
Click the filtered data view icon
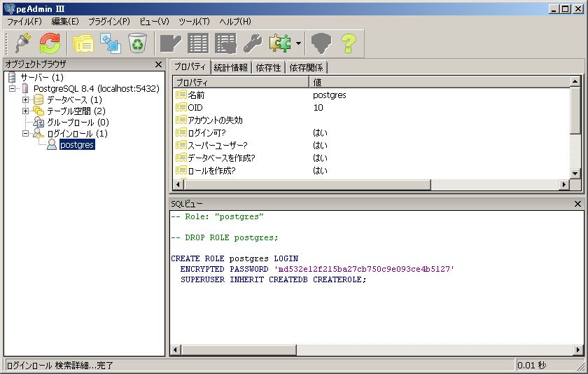pos(225,43)
